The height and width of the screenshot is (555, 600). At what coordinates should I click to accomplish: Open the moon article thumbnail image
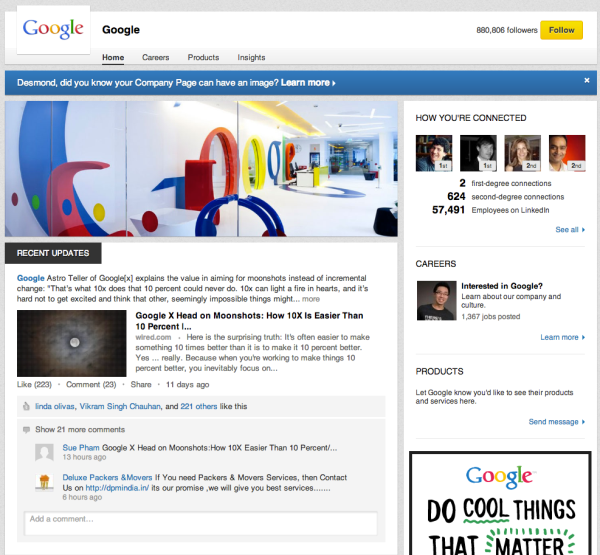(x=72, y=343)
